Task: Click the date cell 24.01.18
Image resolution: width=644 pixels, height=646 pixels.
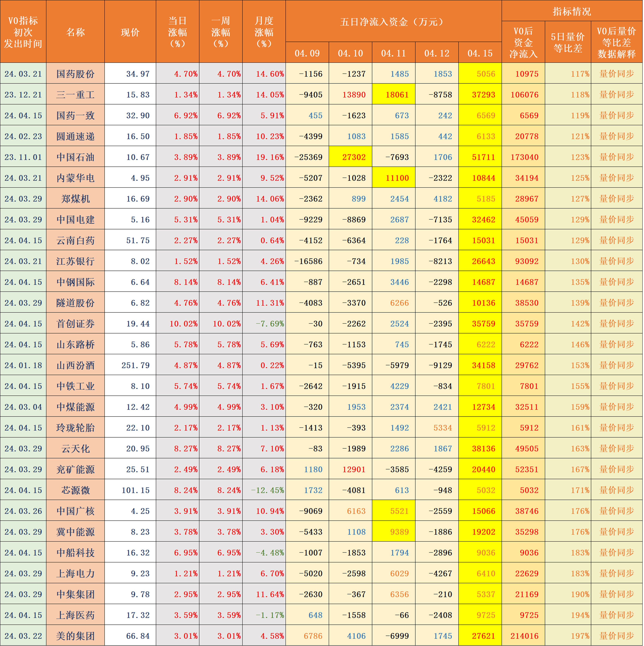Action: point(23,365)
